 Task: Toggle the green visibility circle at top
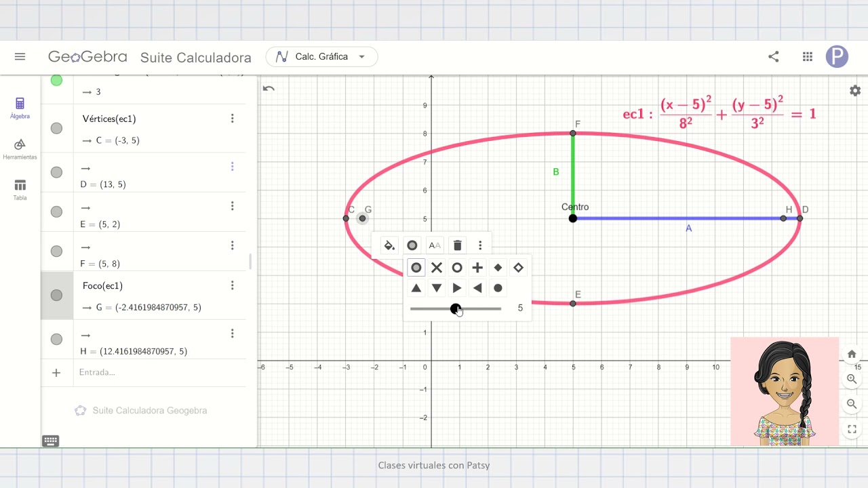point(56,80)
